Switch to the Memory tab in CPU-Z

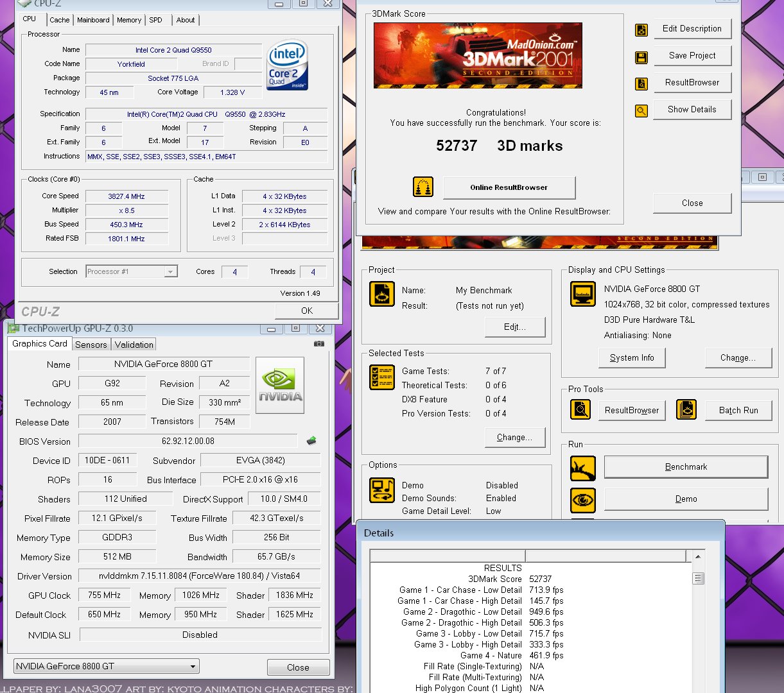tap(129, 20)
